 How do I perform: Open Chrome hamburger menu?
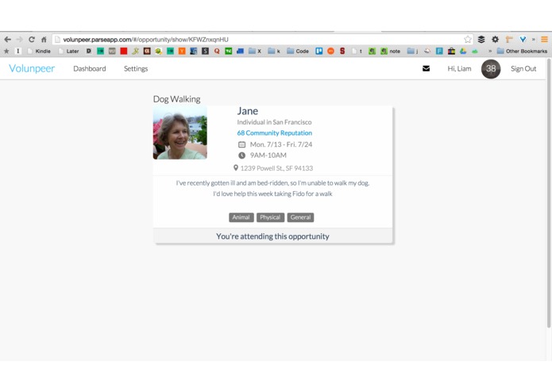point(544,40)
